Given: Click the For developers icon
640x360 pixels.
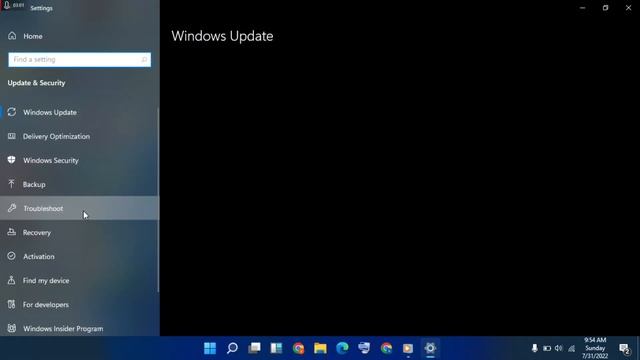Looking at the screenshot, I should (x=11, y=304).
